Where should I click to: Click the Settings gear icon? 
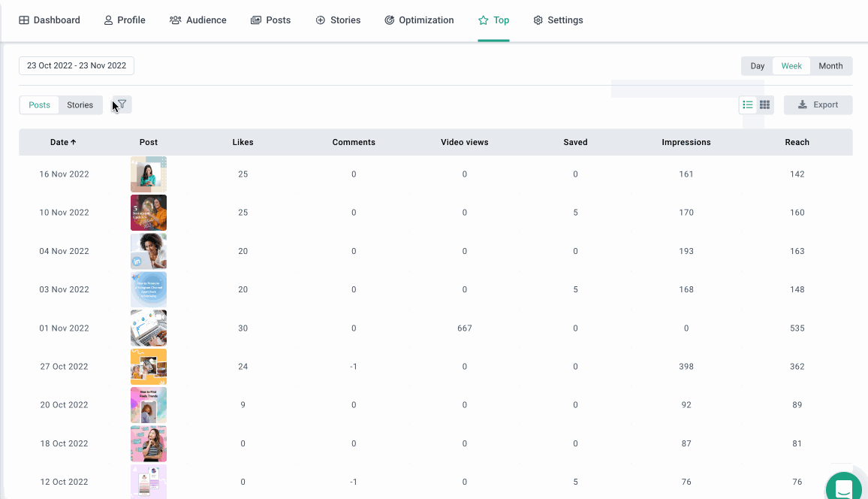tap(538, 20)
